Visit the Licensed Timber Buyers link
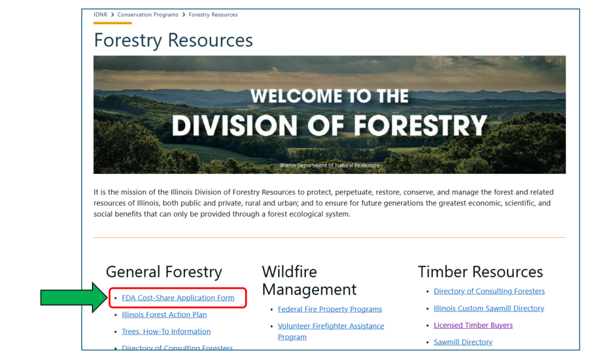Screen dimensions: 603x364 (473, 325)
